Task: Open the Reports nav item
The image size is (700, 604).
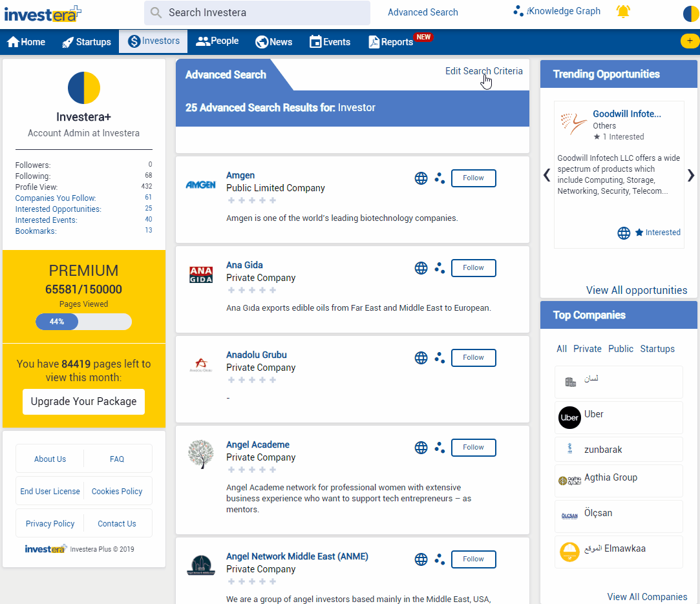Action: (x=391, y=42)
